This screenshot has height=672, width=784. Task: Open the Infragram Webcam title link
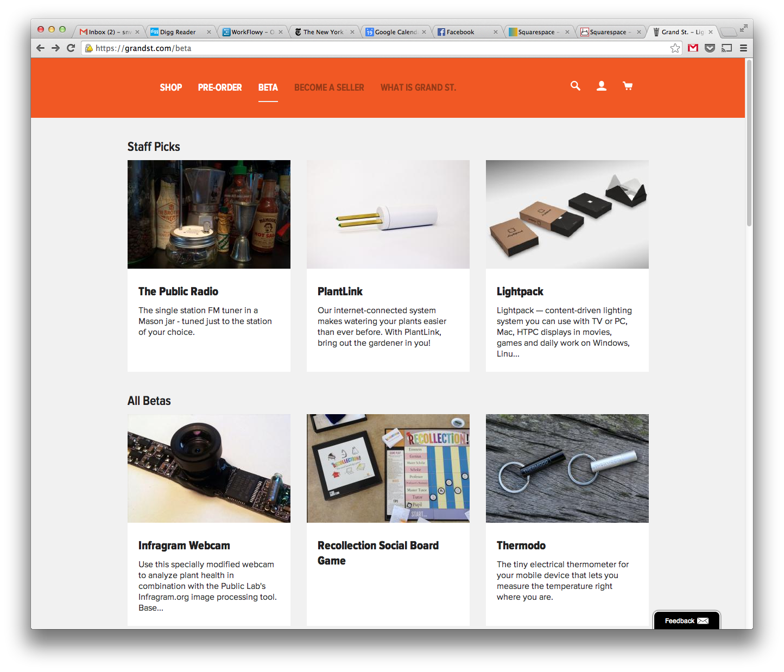(x=184, y=546)
